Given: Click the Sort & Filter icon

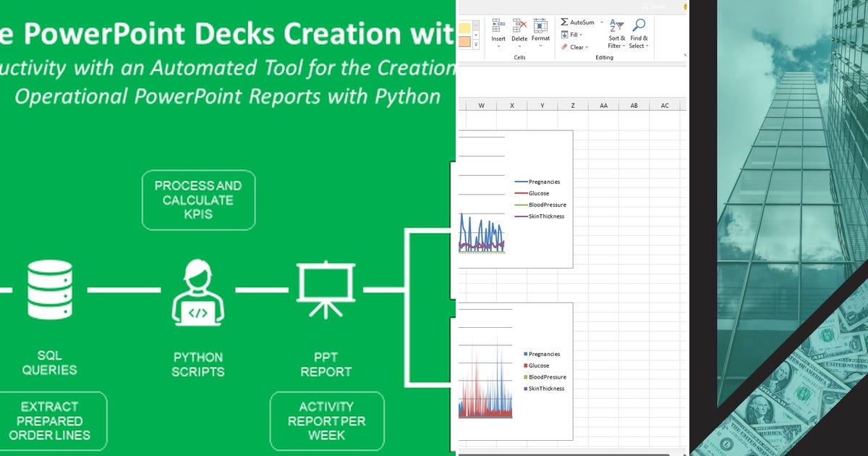Looking at the screenshot, I should point(616,26).
